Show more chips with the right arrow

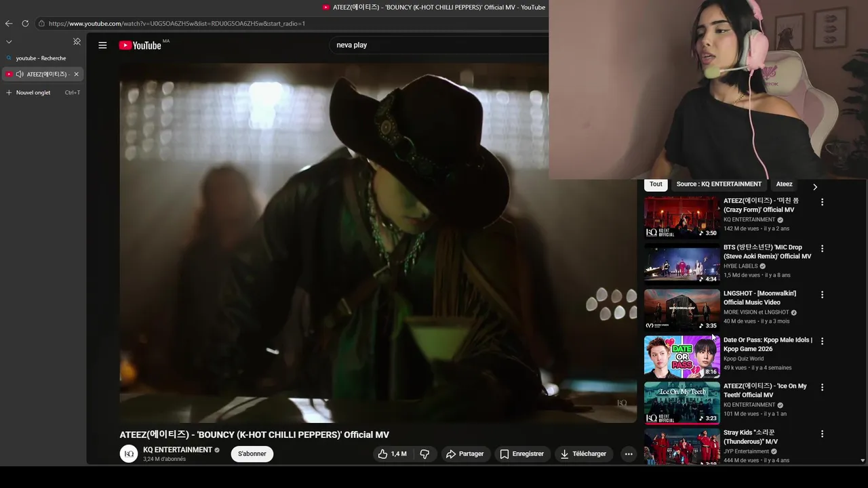(x=815, y=186)
